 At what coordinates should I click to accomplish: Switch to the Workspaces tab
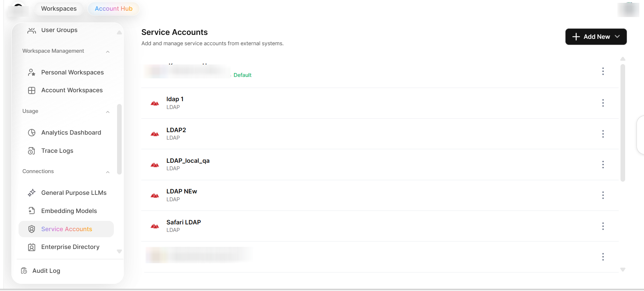pyautogui.click(x=58, y=9)
